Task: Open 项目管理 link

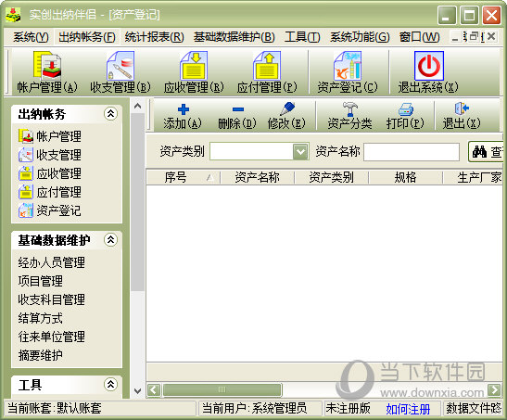Action: tap(41, 281)
